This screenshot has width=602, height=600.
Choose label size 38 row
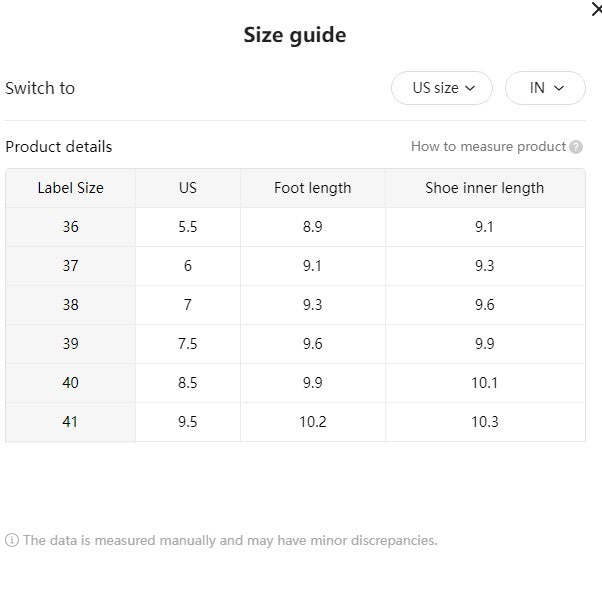tap(295, 305)
